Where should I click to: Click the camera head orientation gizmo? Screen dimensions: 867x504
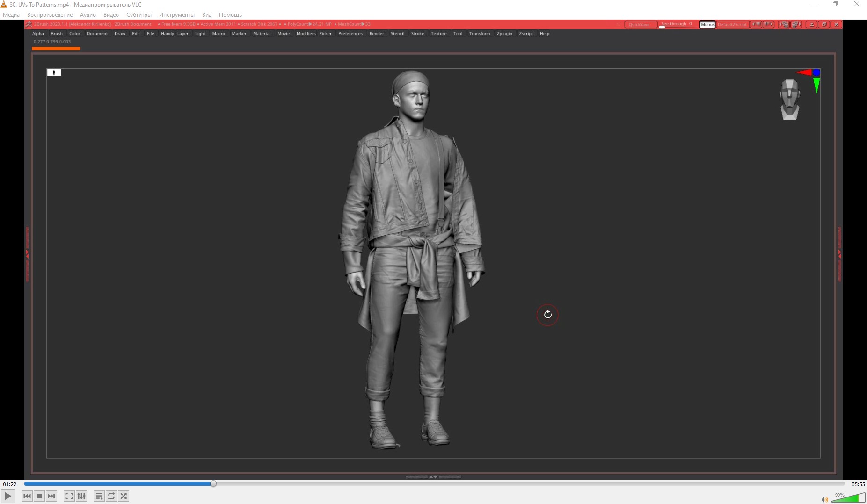pos(790,99)
